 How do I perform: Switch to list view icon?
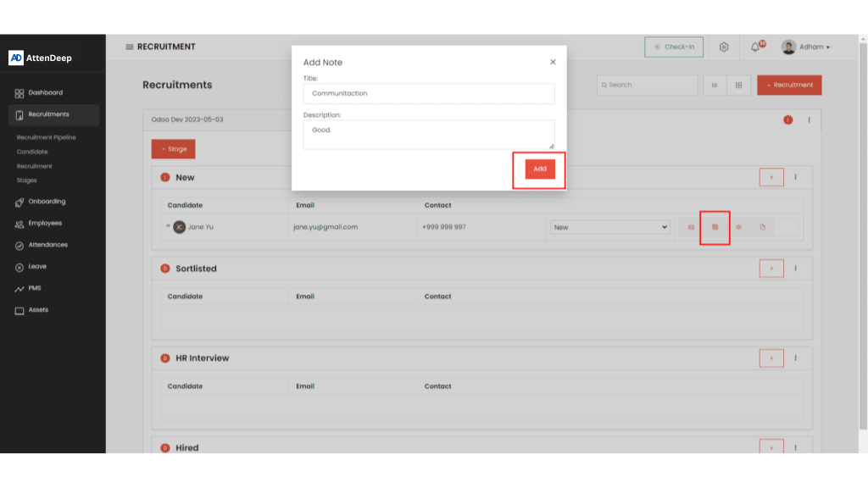click(714, 85)
